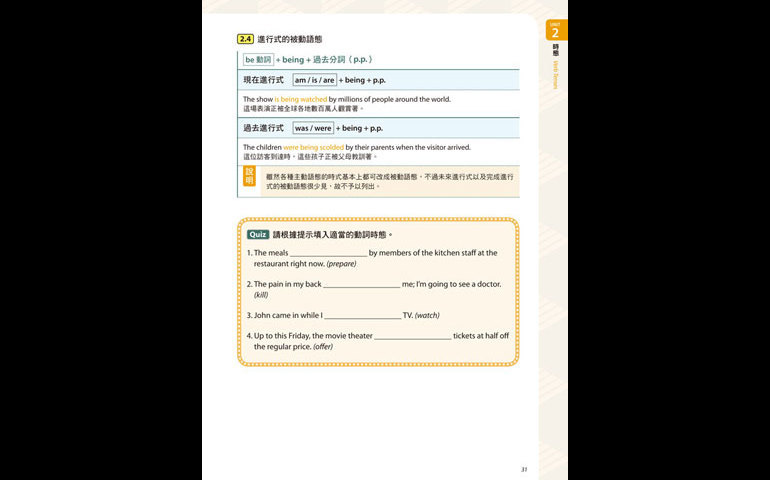Viewport: 770px width, 480px height.
Task: Click the blank after 'John came in while I'
Action: coord(362,316)
